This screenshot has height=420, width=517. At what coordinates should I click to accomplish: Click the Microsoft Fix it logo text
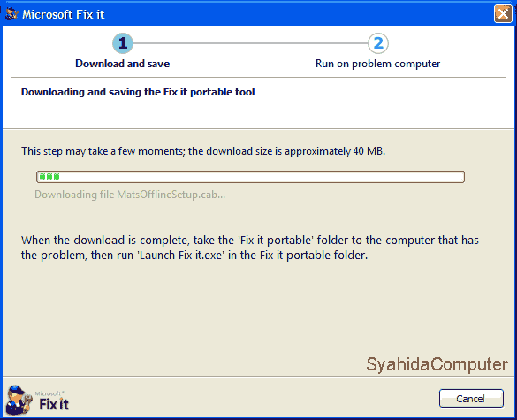pyautogui.click(x=54, y=404)
